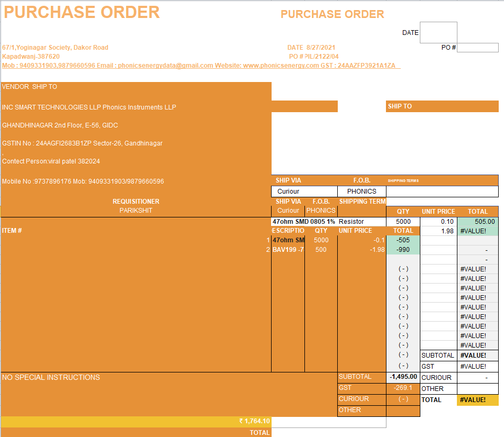504x437 pixels.
Task: Select the white CURIOUR label cell
Action: 438,378
